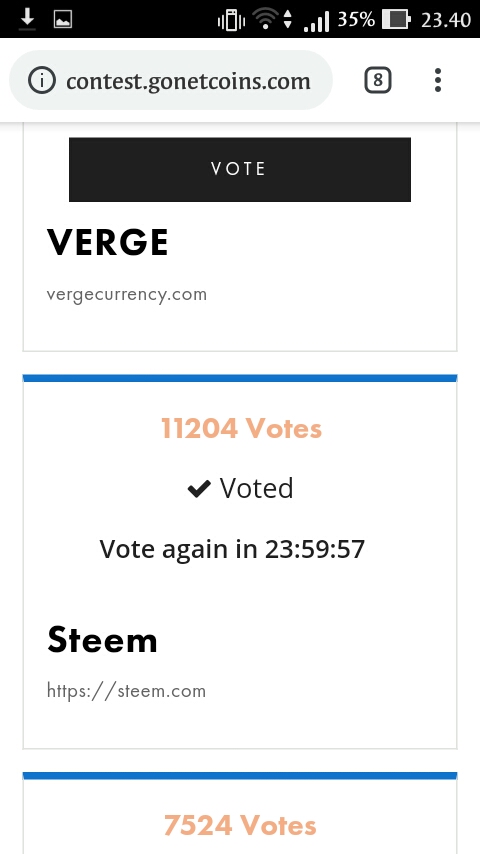Tap the Wi-Fi icon in status bar
Image resolution: width=480 pixels, height=854 pixels.
click(x=265, y=19)
